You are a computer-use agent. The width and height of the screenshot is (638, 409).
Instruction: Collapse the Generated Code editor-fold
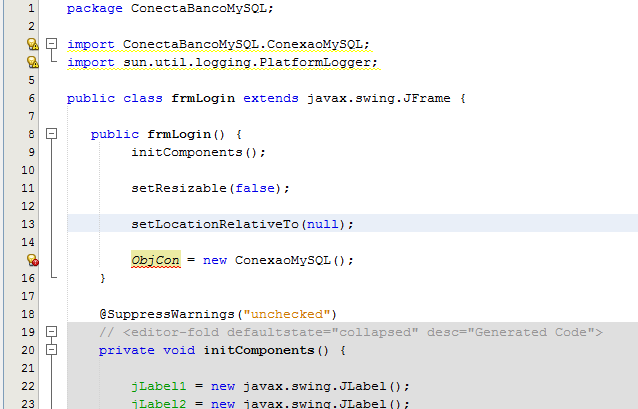[x=51, y=332]
